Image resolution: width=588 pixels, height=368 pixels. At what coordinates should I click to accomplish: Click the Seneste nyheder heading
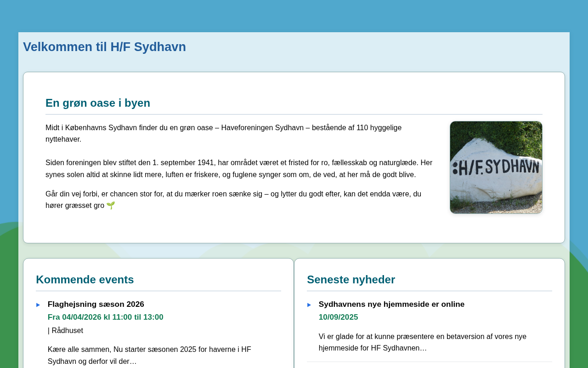(x=351, y=280)
